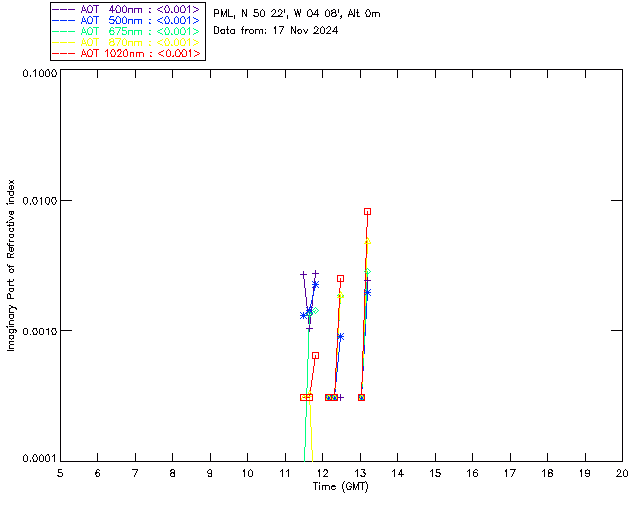Screen dimensions: 640x512
Task: Click the AOT 500nm legend entry
Action: coord(128,20)
